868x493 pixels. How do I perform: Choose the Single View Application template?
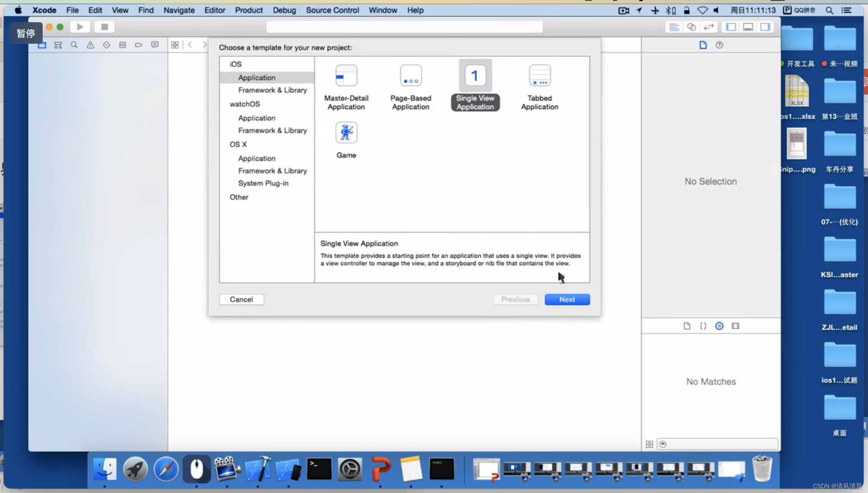point(475,86)
